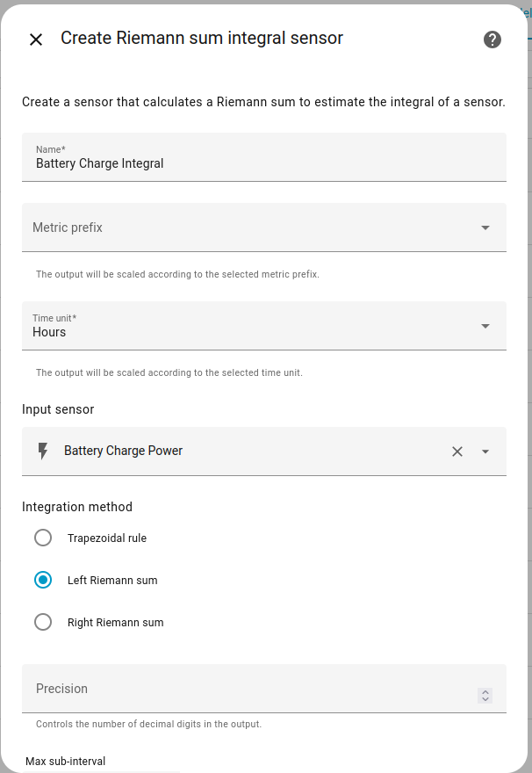Click the Trapezoidal rule label text
Viewport: 532px width, 773px height.
click(x=107, y=538)
